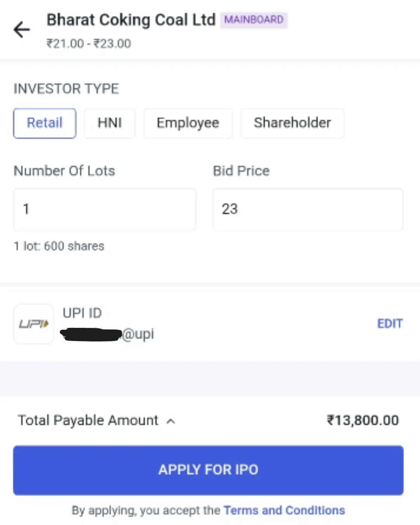Screen dimensions: 420x525
Task: Click the Bid Price input field
Action: 308,210
